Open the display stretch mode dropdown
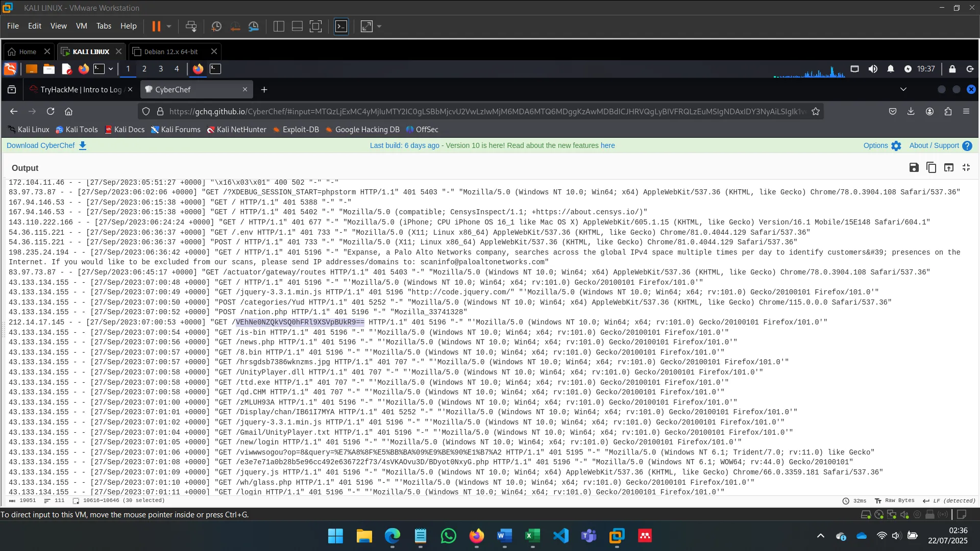The height and width of the screenshot is (551, 980). 378,26
